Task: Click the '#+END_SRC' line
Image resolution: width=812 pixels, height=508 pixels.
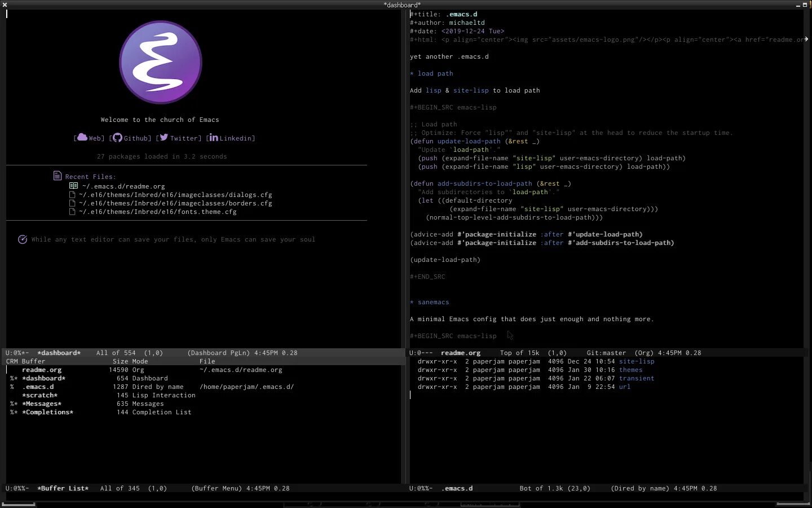Action: click(x=427, y=277)
